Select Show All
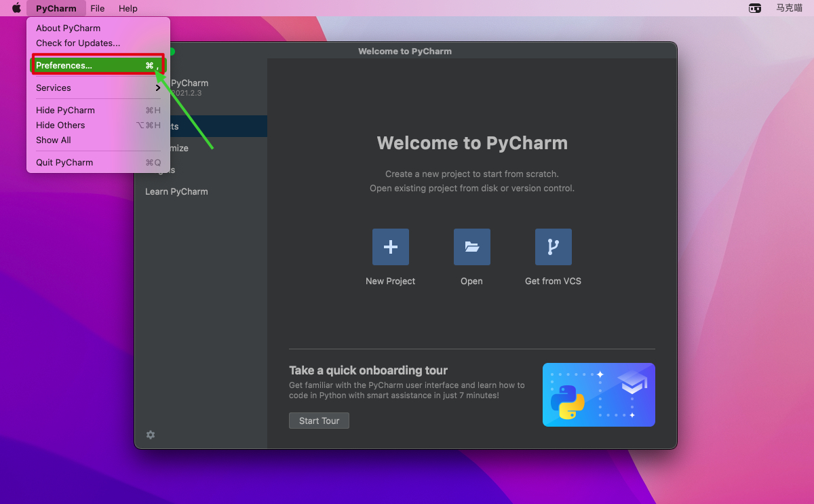Image resolution: width=814 pixels, height=504 pixels. (x=98, y=140)
